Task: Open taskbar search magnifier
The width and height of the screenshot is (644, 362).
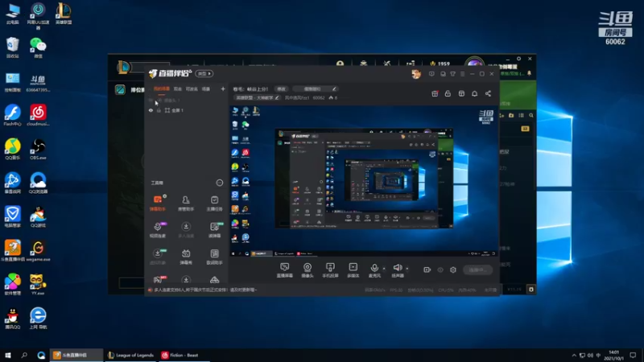Action: (24, 355)
